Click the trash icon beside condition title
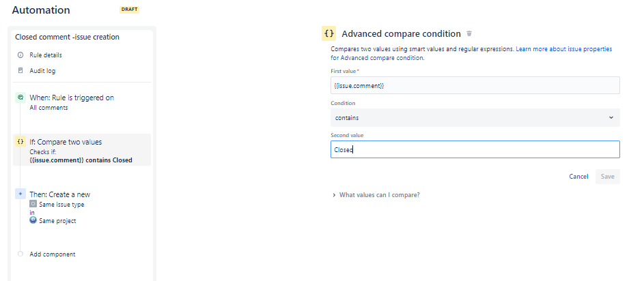The image size is (644, 281). pos(469,33)
